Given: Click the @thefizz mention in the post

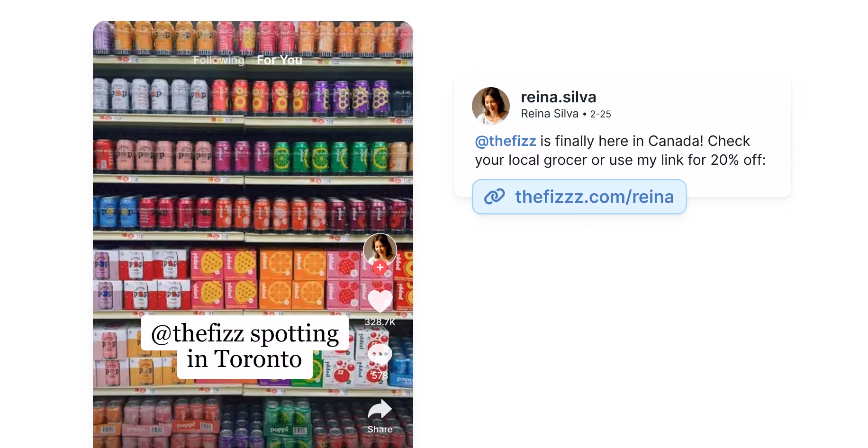Looking at the screenshot, I should [506, 141].
